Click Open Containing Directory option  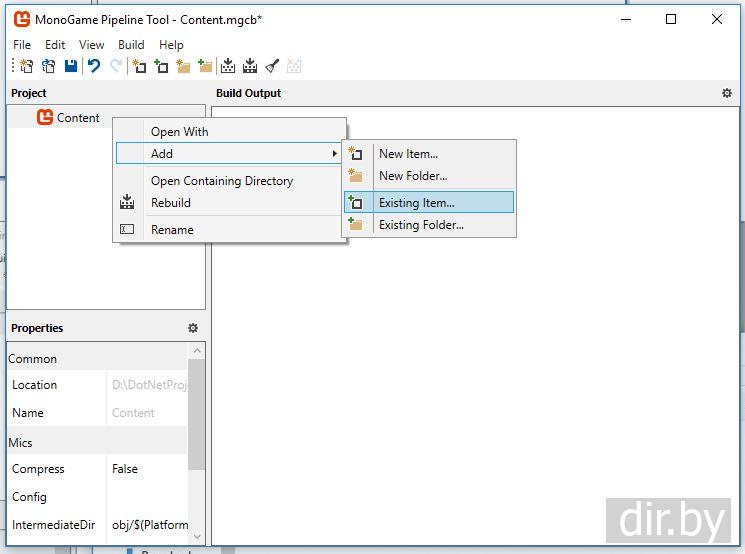pos(222,181)
